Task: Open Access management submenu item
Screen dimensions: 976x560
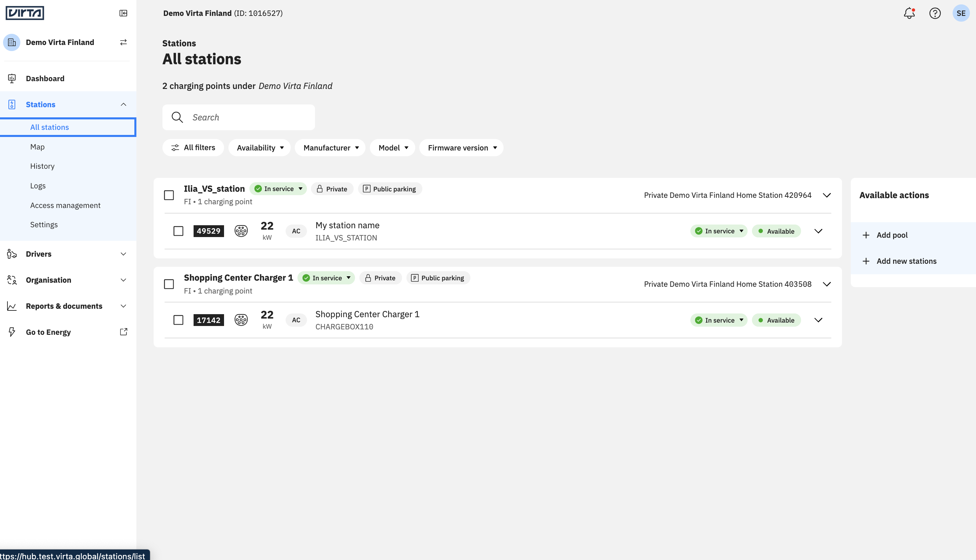Action: [x=65, y=205]
